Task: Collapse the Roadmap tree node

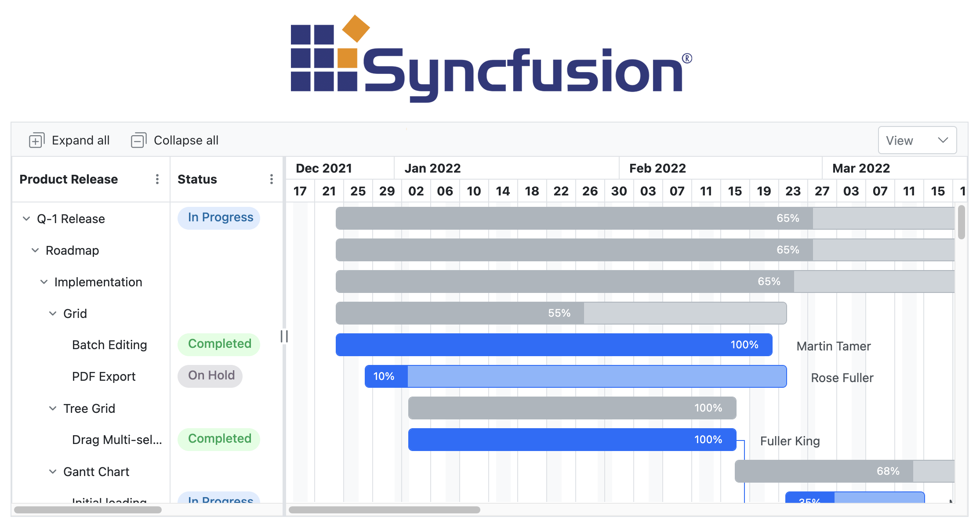Action: [35, 250]
